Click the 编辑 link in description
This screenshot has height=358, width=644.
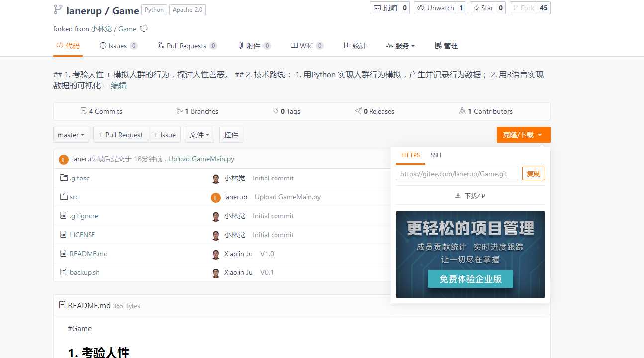click(x=119, y=86)
